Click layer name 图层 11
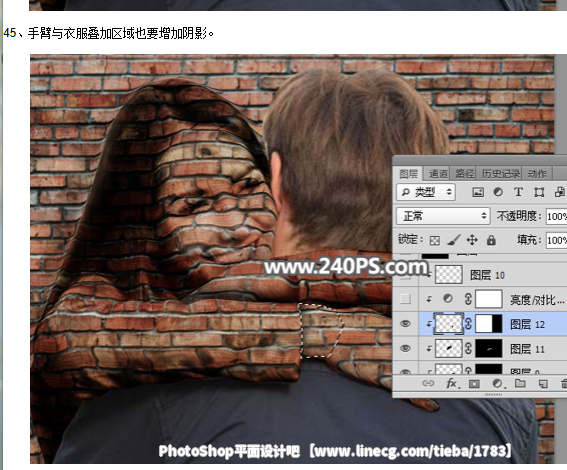567x470 pixels. 527,349
